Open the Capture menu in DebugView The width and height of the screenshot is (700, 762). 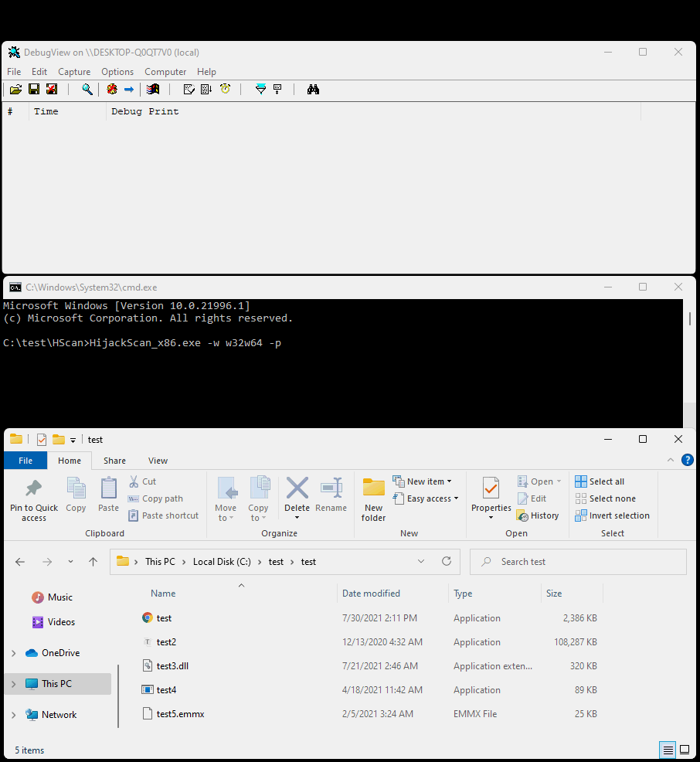pos(74,71)
